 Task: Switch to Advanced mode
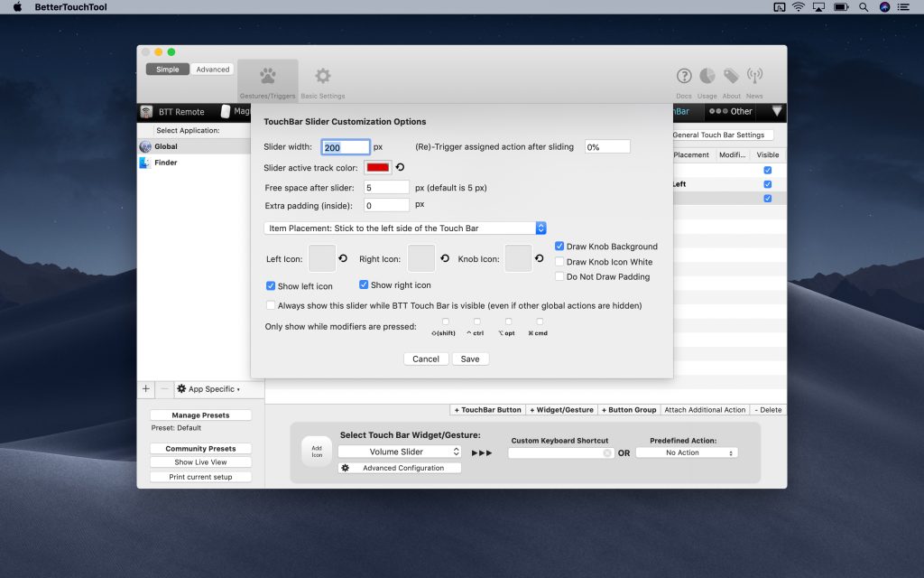coord(212,69)
